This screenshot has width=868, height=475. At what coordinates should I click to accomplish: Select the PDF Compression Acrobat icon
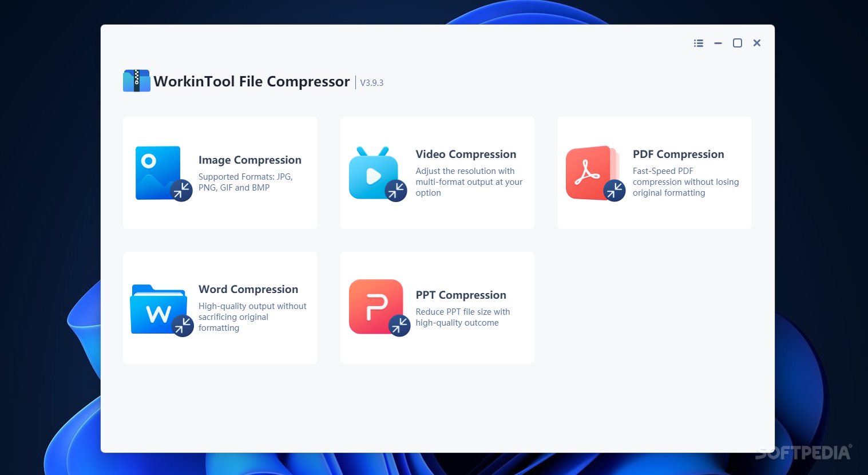tap(595, 173)
